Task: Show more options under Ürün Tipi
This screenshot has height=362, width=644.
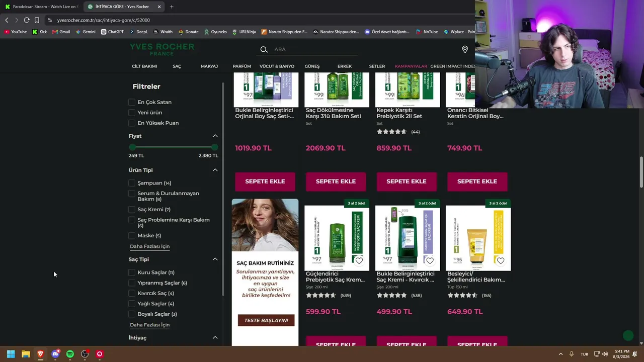Action: click(150, 246)
